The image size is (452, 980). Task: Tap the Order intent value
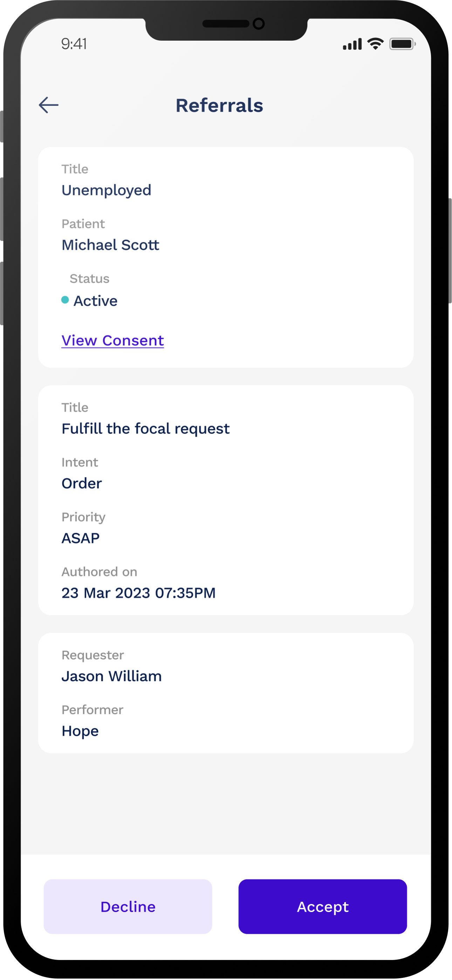82,483
